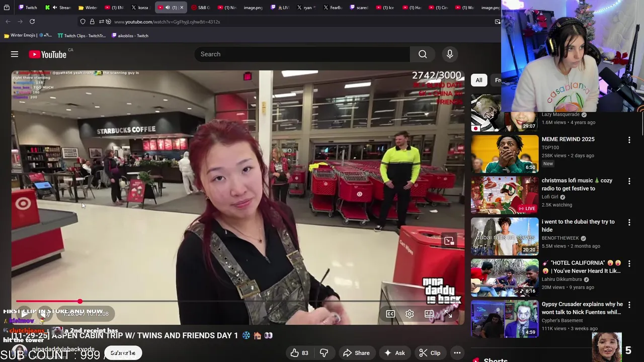This screenshot has height=362, width=644.
Task: Open the tracking protection shield icon
Action: point(83,22)
